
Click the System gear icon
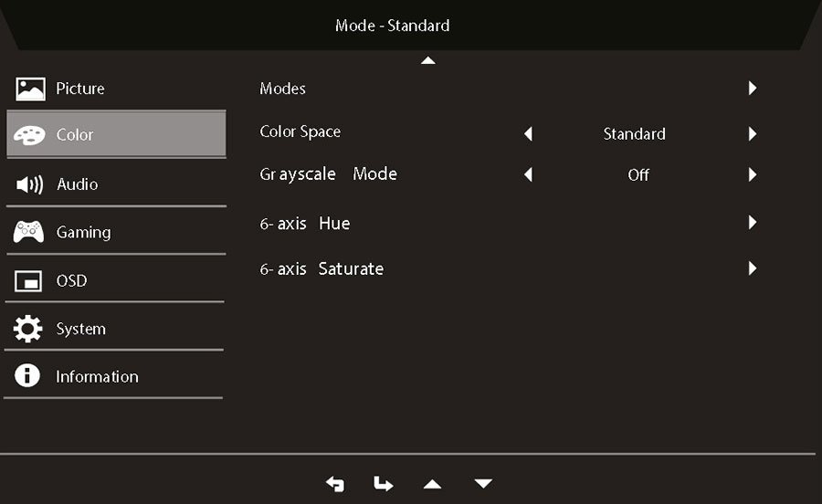pyautogui.click(x=27, y=329)
